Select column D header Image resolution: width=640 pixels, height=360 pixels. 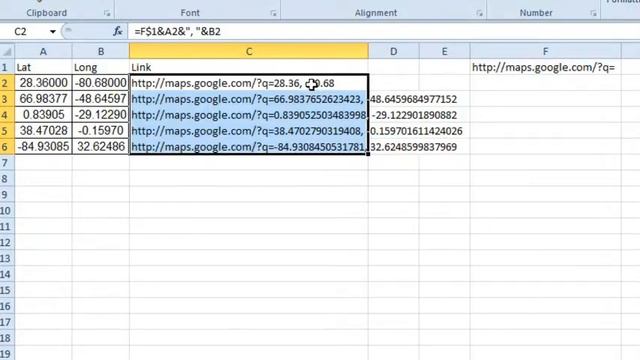(x=393, y=51)
